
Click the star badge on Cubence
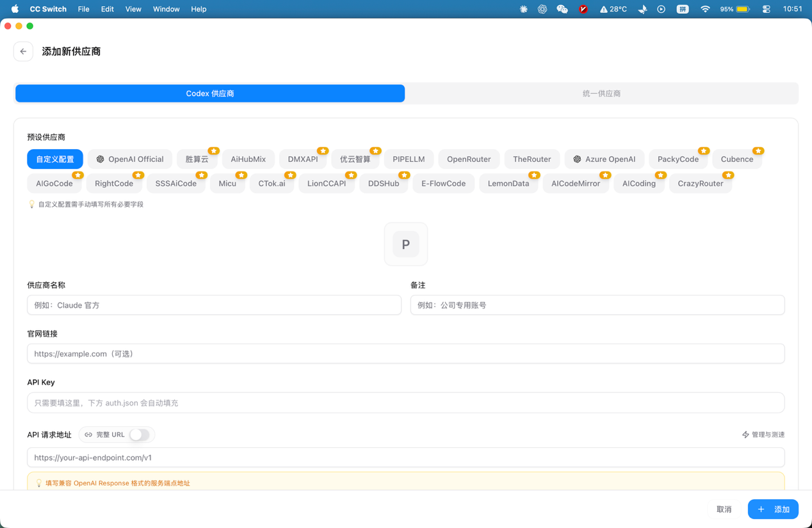pyautogui.click(x=758, y=151)
